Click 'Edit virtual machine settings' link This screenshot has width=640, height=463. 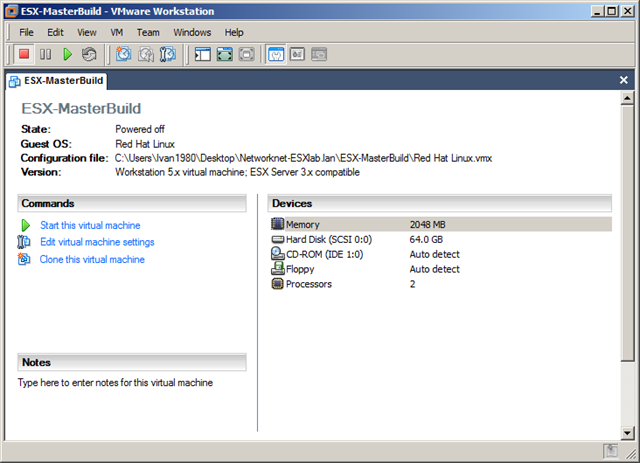pyautogui.click(x=97, y=243)
